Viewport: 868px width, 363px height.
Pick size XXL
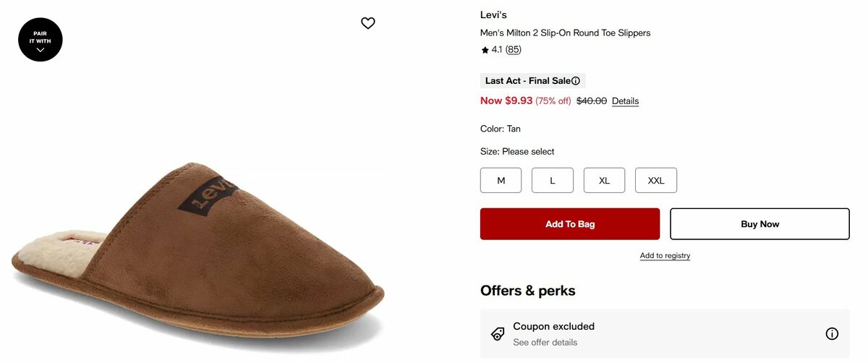[x=656, y=181]
